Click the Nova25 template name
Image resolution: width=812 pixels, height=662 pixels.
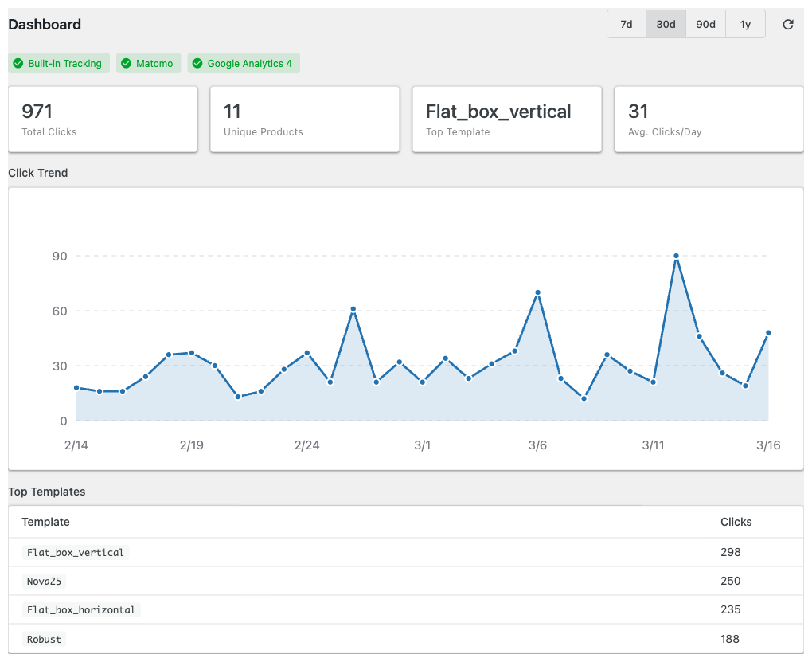click(x=44, y=581)
